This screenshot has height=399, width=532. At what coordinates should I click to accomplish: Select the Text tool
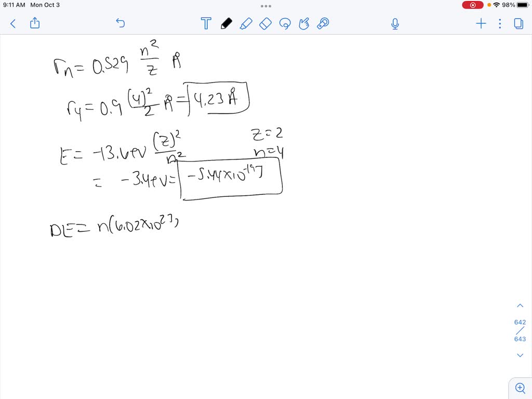click(x=206, y=23)
